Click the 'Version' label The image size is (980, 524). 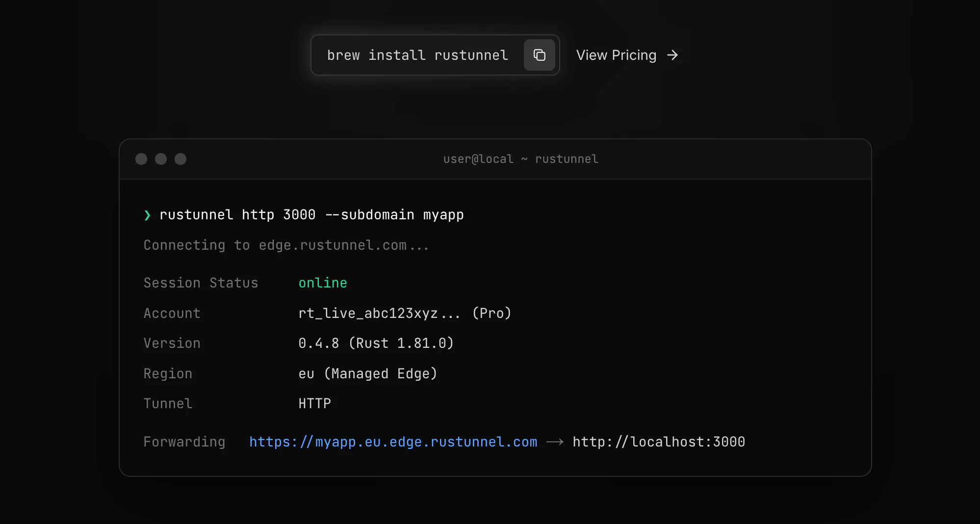click(x=172, y=343)
